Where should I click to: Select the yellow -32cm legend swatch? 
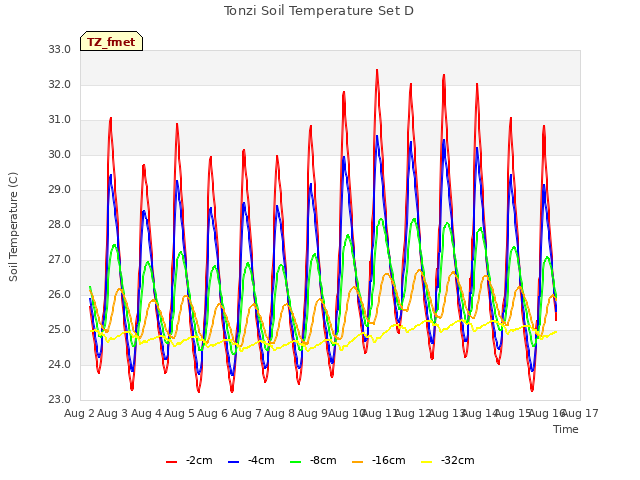(427, 462)
